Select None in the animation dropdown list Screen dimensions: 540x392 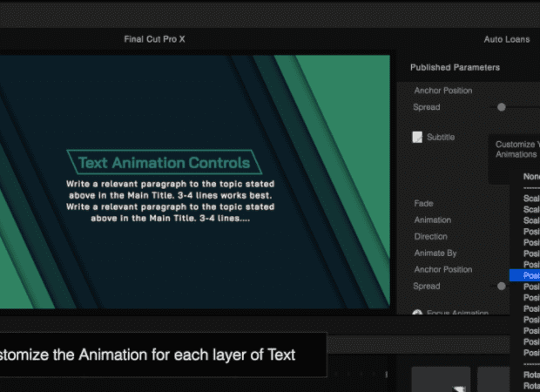tap(531, 177)
